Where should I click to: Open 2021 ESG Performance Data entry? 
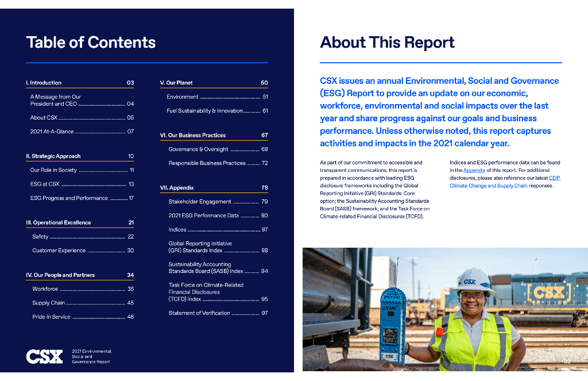[218, 215]
